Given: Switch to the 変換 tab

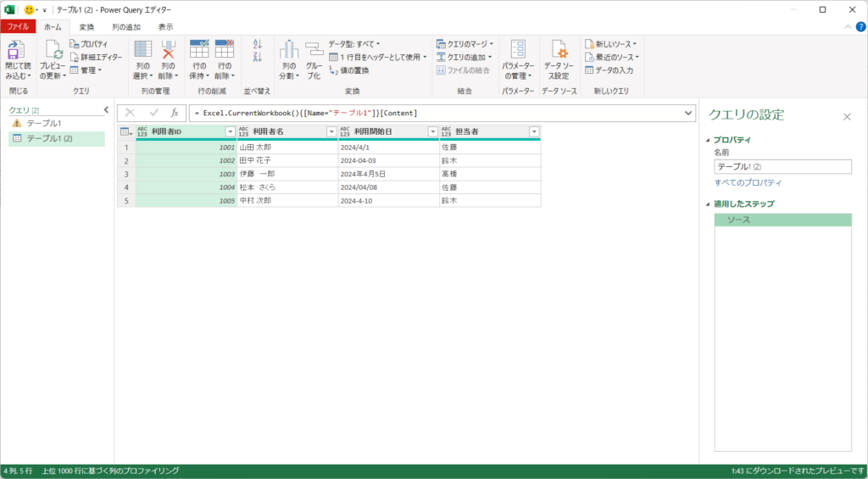Looking at the screenshot, I should 86,26.
